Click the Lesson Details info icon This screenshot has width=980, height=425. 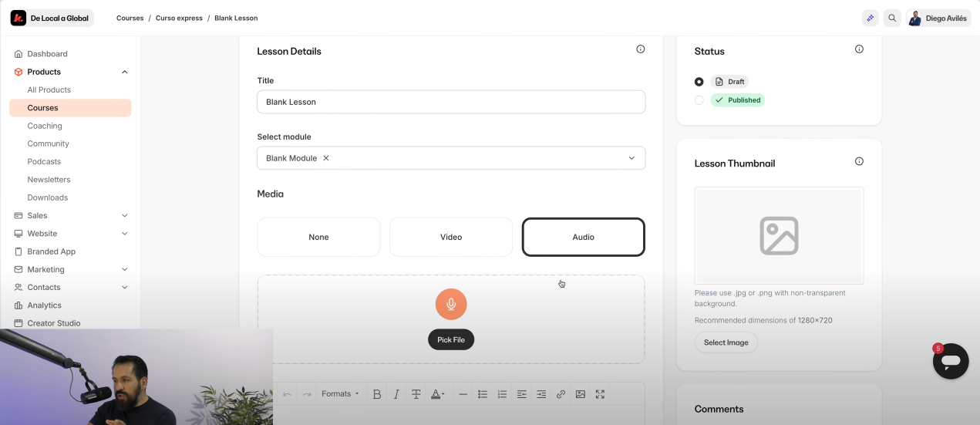tap(640, 49)
